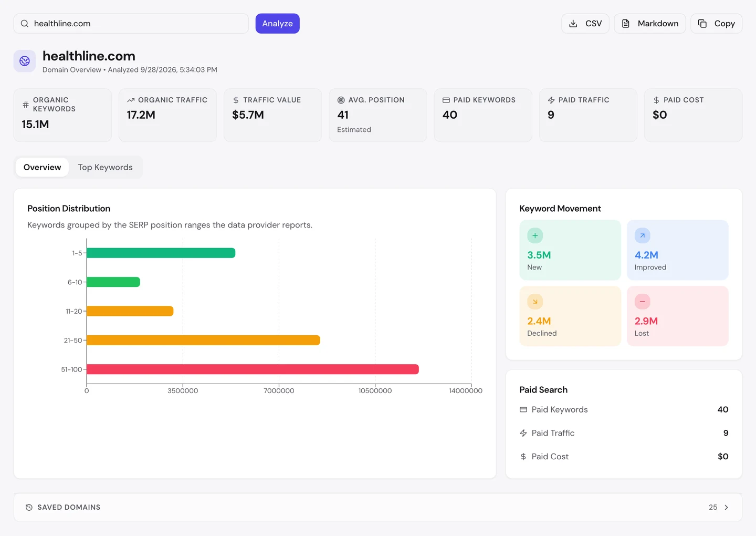This screenshot has width=756, height=536.
Task: Click the 17.2M organic traffic value
Action: tap(141, 115)
